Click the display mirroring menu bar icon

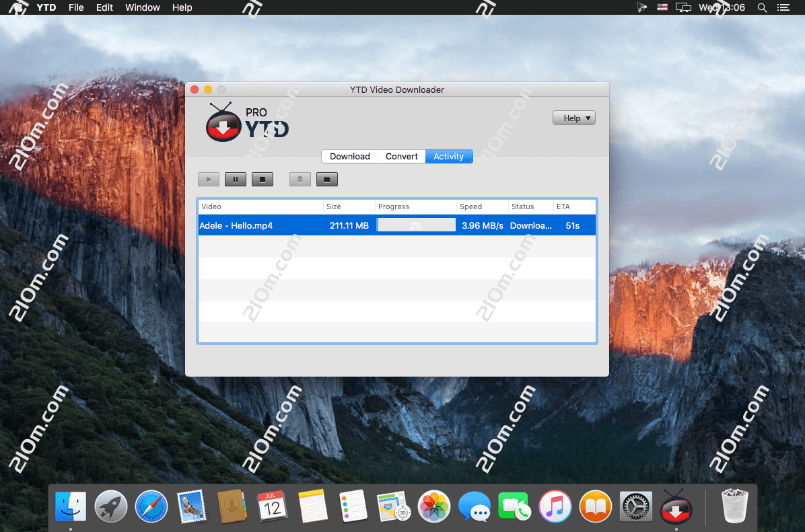pos(683,7)
